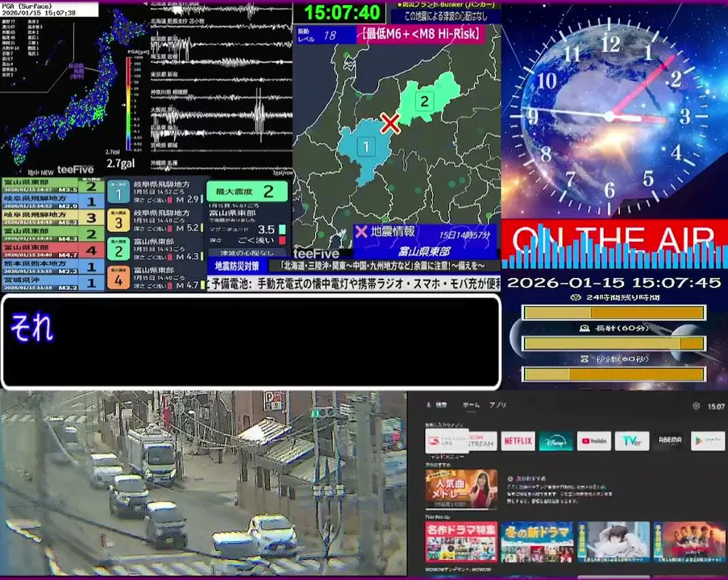
Task: Select list row 岐阜県飛騨地方 M5.2 yellow
Action: (x=52, y=217)
